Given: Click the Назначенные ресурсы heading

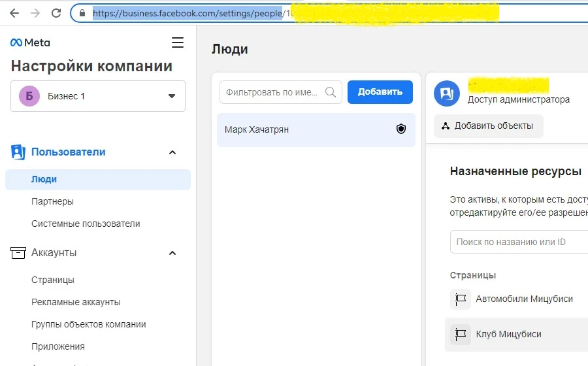Looking at the screenshot, I should pyautogui.click(x=515, y=171).
